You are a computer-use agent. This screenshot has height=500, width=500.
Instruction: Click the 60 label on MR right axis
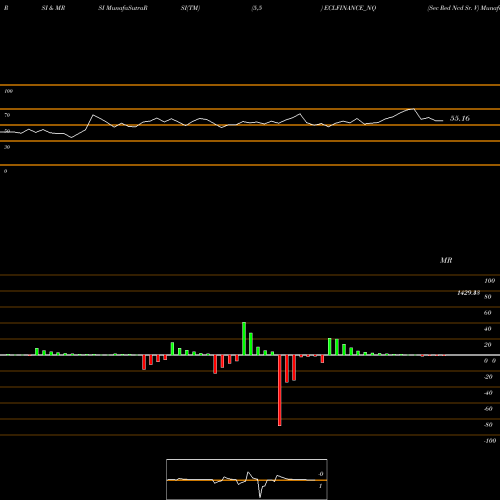point(488,313)
